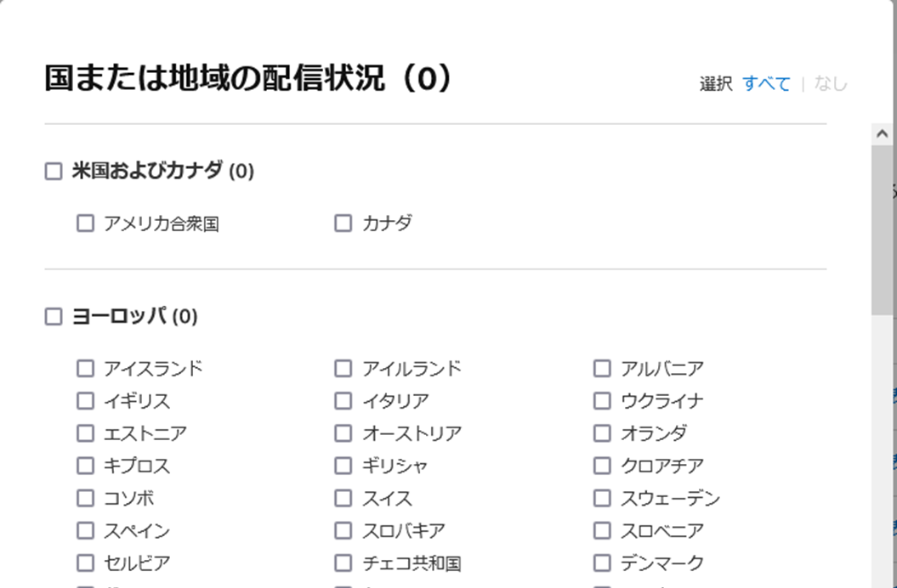
Task: Select the ヨーロッパ group checkbox
Action: click(x=54, y=317)
